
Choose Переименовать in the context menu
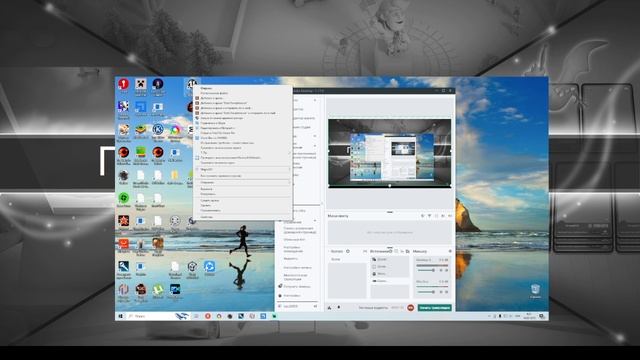point(211,210)
